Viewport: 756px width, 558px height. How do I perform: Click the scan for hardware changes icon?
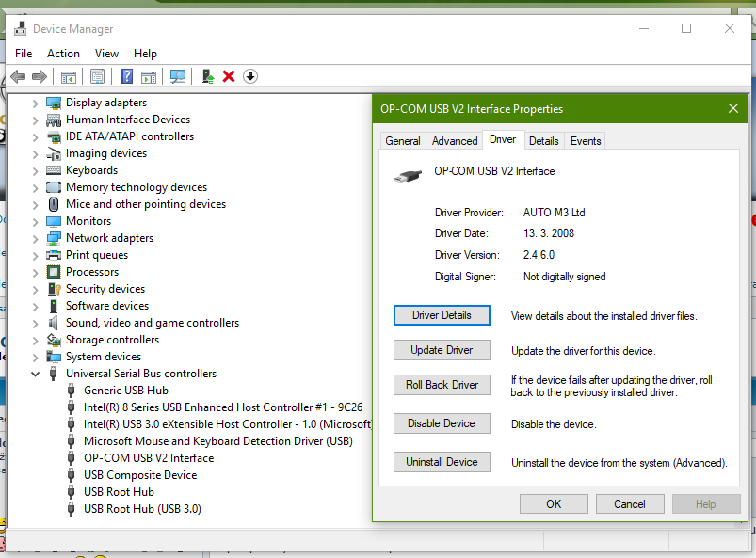click(x=178, y=76)
